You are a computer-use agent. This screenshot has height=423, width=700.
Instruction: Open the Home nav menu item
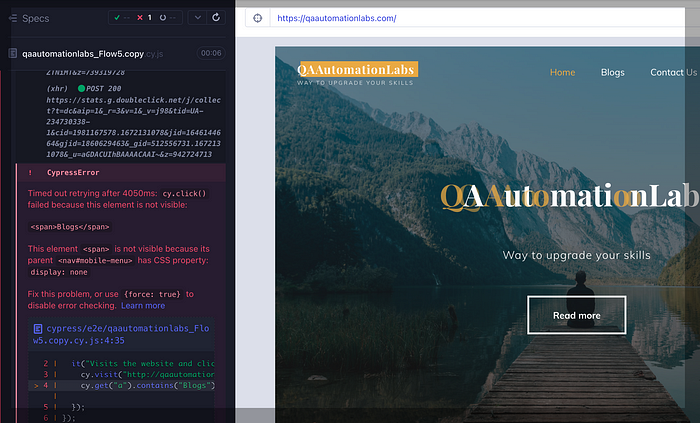tap(562, 72)
